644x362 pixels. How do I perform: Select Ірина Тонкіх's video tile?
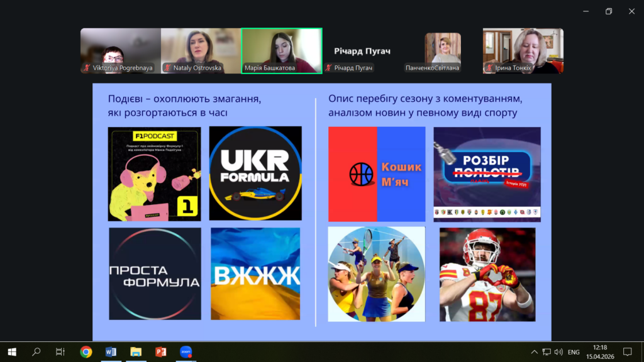[523, 51]
